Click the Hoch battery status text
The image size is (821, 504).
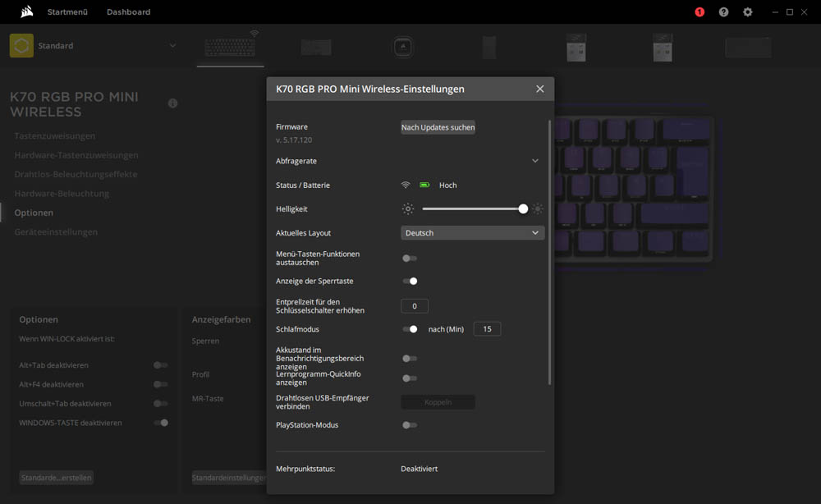pos(447,186)
